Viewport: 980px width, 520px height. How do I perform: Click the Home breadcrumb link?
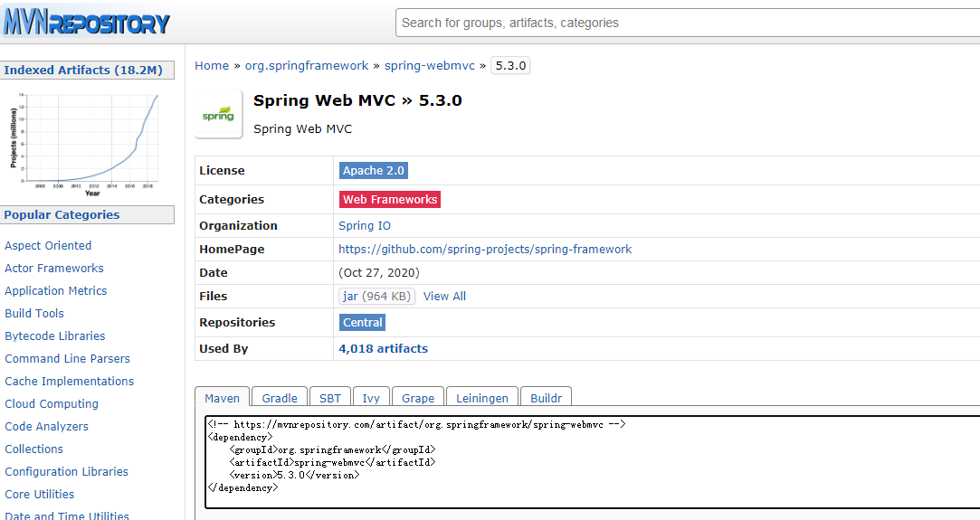212,65
